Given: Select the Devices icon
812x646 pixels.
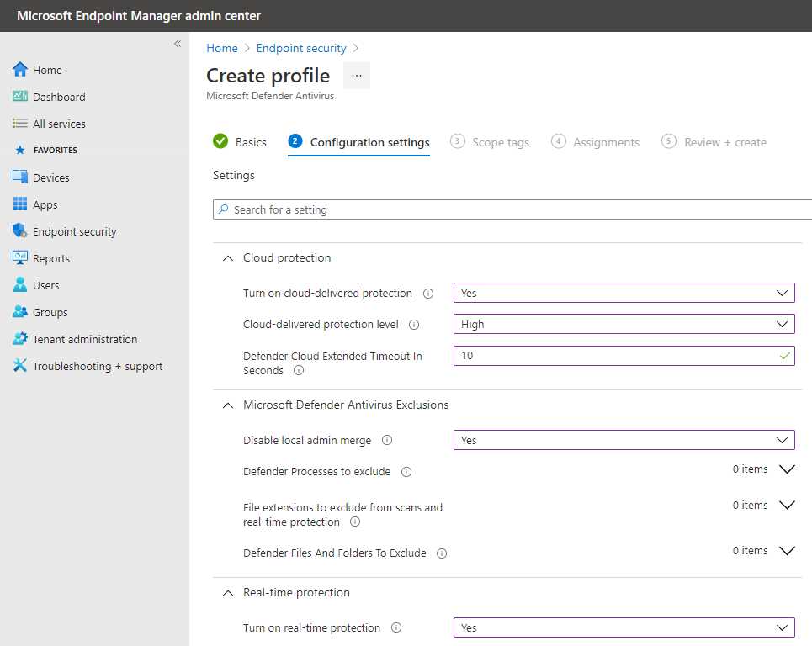Looking at the screenshot, I should [x=19, y=177].
